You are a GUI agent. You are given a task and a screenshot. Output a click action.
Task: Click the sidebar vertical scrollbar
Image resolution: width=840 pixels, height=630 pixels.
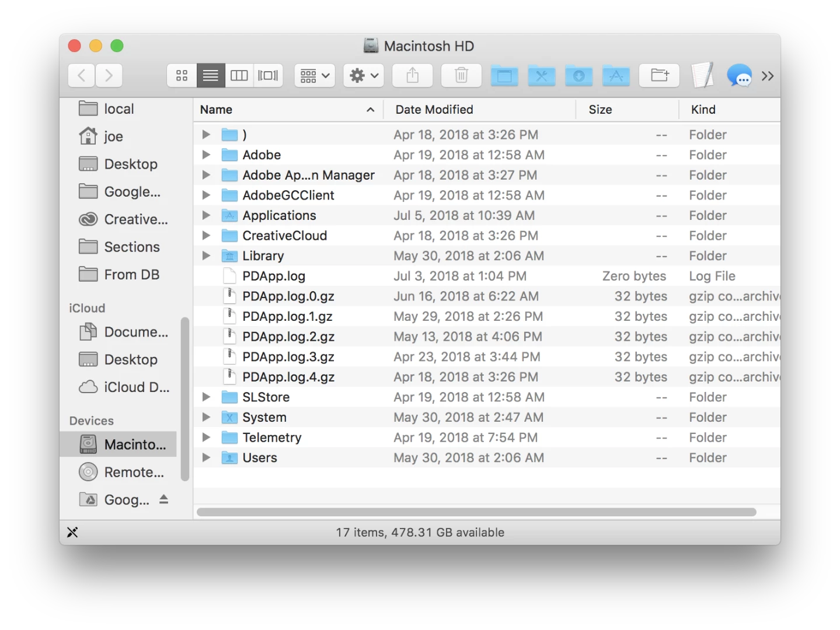point(185,399)
